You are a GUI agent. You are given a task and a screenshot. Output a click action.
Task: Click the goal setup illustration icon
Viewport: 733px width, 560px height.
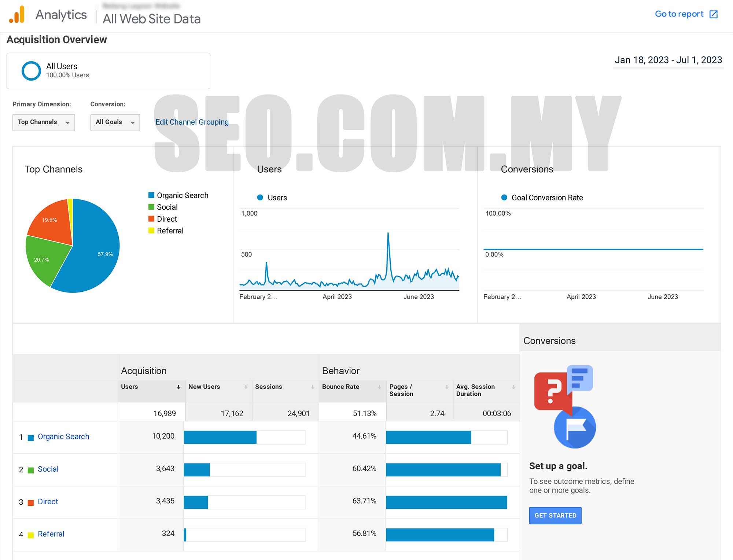[x=565, y=406]
